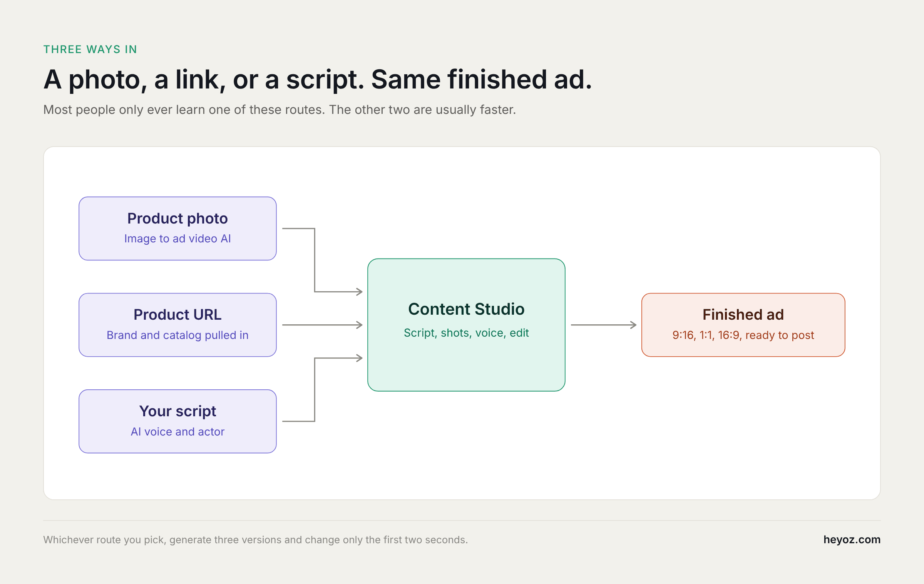Viewport: 924px width, 584px height.
Task: Select the 'Finished ad' heading
Action: tap(743, 315)
